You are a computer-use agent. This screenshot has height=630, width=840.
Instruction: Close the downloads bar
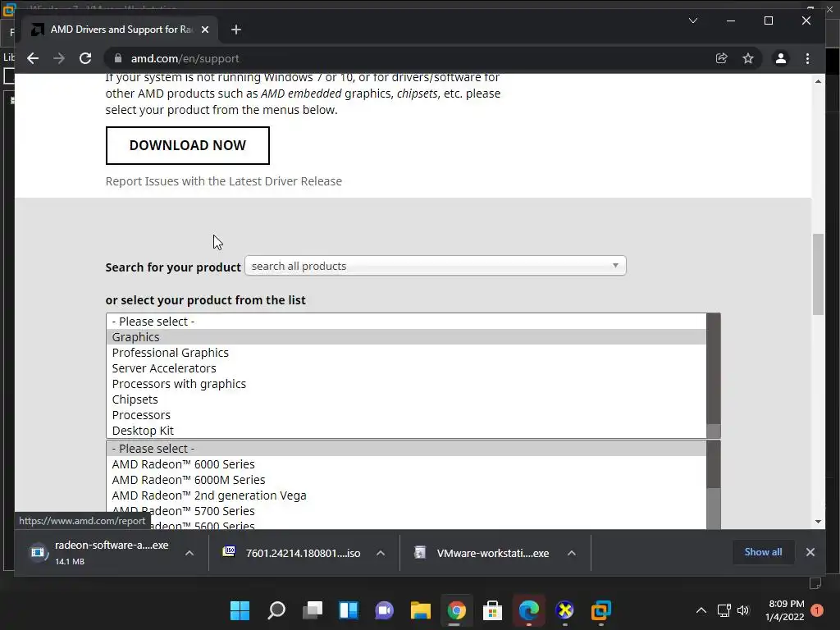[x=810, y=552]
